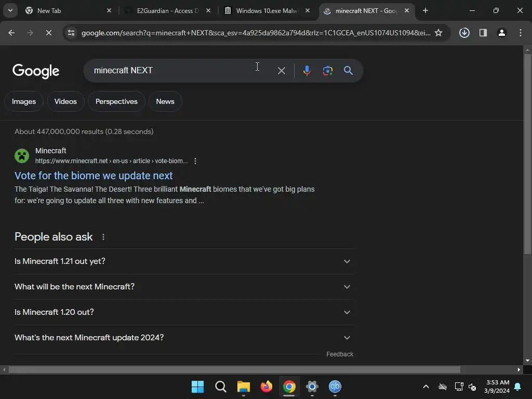Click the scroll down arrow
This screenshot has width=532, height=399.
(x=527, y=361)
